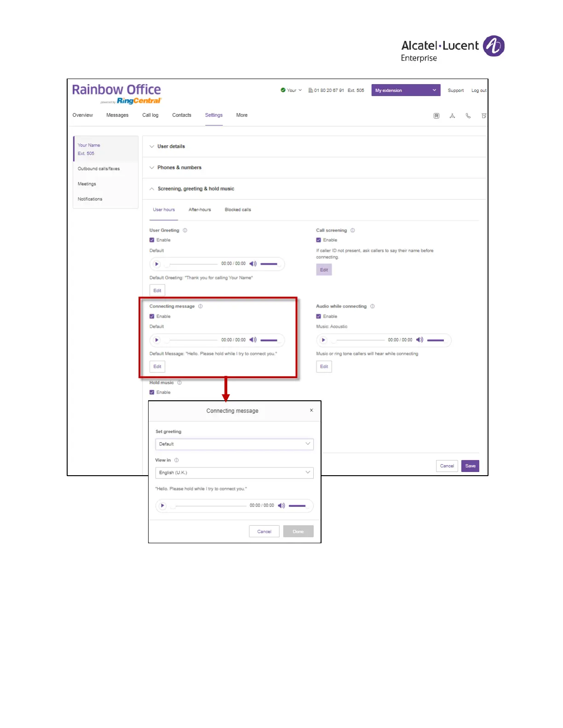Toggle User Greeting Enable checkbox
563x728 pixels.
click(x=152, y=240)
